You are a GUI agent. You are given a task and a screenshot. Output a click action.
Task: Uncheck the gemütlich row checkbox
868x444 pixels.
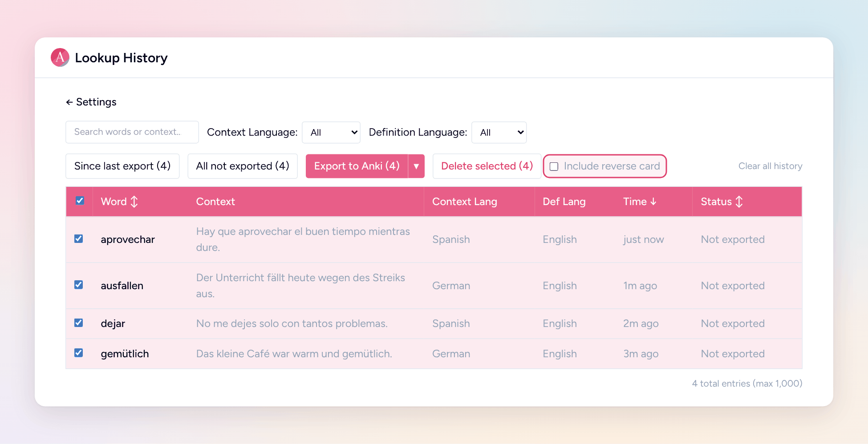(79, 353)
